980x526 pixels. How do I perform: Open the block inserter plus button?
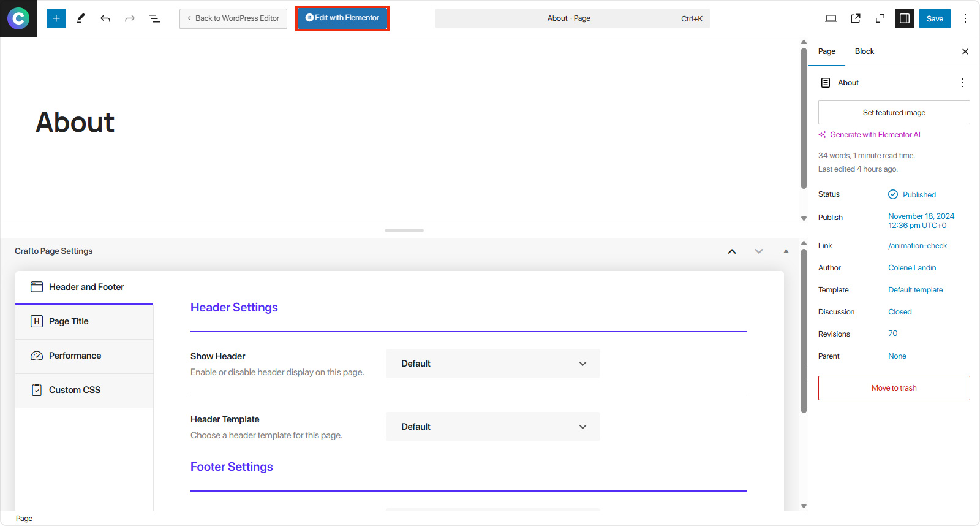[56, 18]
